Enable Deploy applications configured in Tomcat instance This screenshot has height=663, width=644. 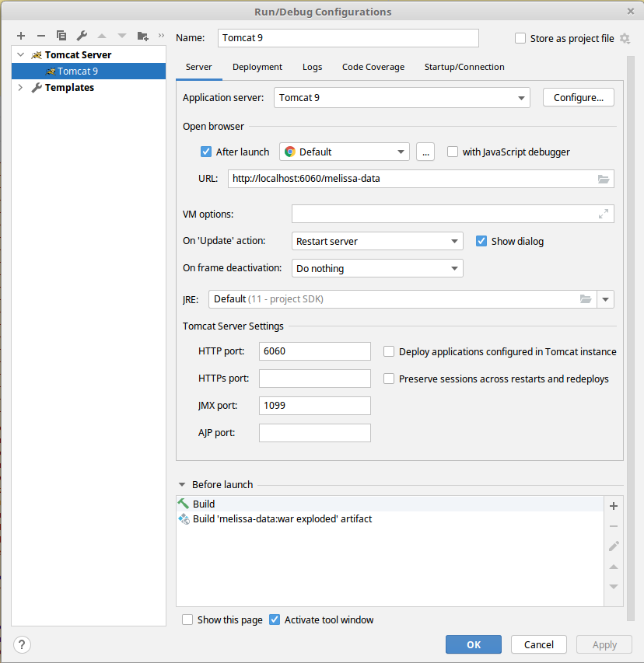coord(389,352)
